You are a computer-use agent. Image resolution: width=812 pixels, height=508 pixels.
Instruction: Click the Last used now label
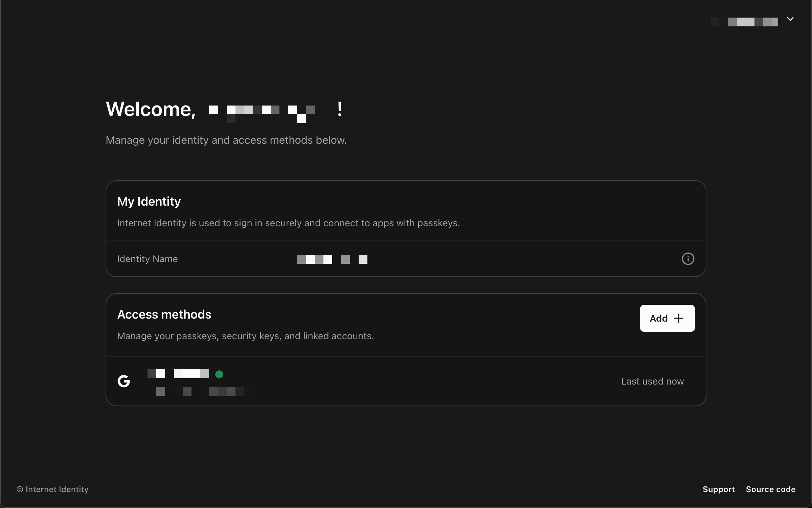[652, 381]
